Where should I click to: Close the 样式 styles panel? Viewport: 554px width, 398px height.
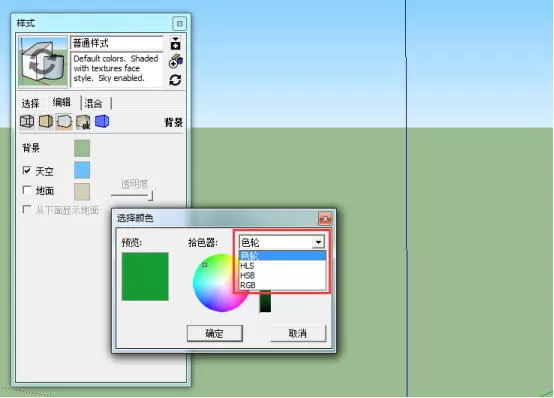(x=179, y=24)
